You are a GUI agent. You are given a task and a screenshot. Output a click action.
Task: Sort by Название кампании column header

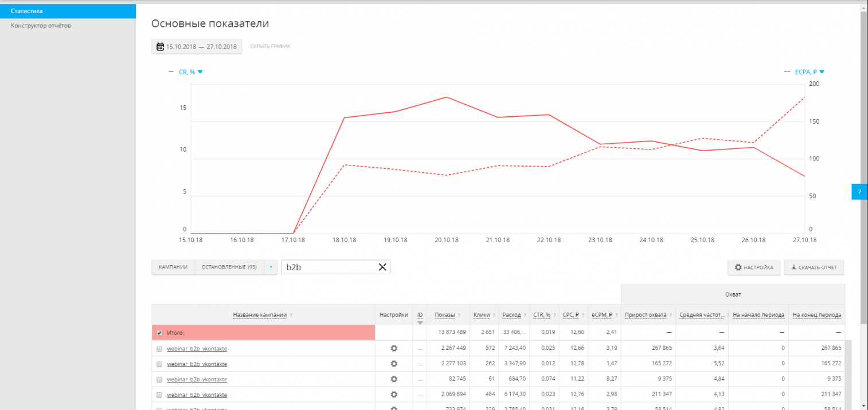pyautogui.click(x=260, y=315)
